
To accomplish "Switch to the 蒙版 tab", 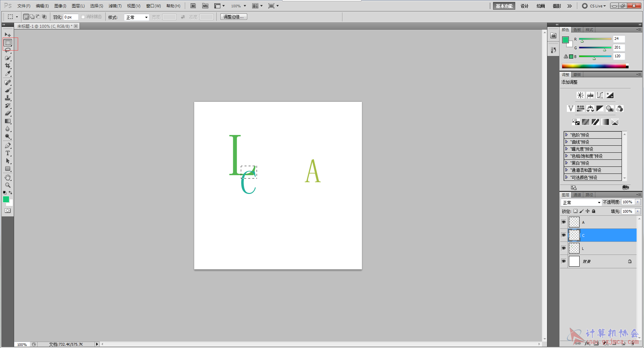I will 577,74.
